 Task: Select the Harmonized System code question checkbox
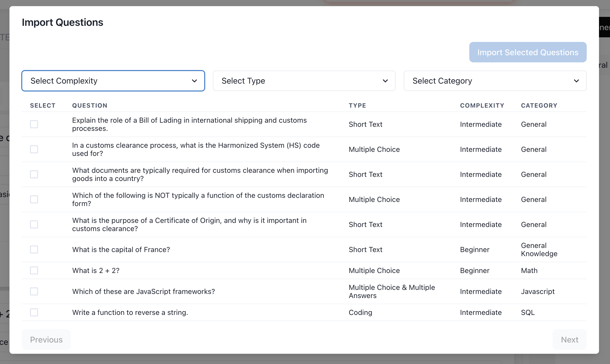coord(34,149)
